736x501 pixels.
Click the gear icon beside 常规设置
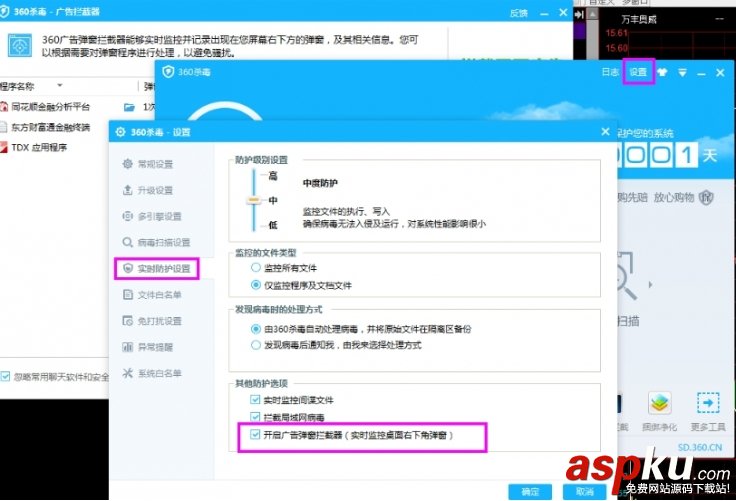pyautogui.click(x=127, y=164)
